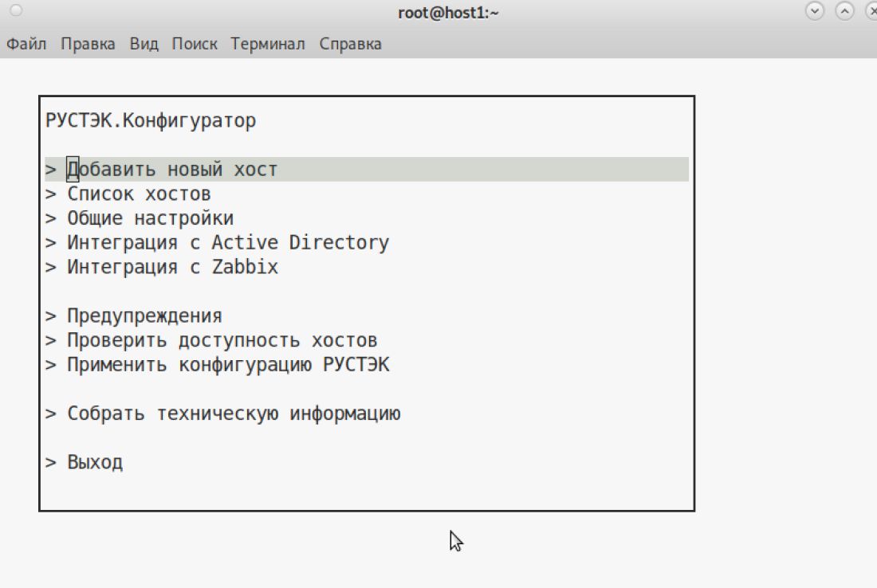Screen dimensions: 877x588
Task: Minimize the terminal window
Action: click(x=815, y=11)
